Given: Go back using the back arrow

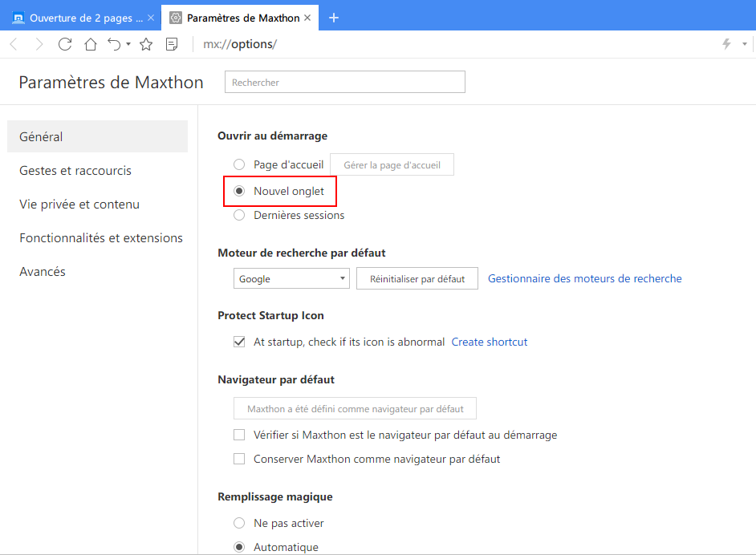Looking at the screenshot, I should tap(14, 44).
